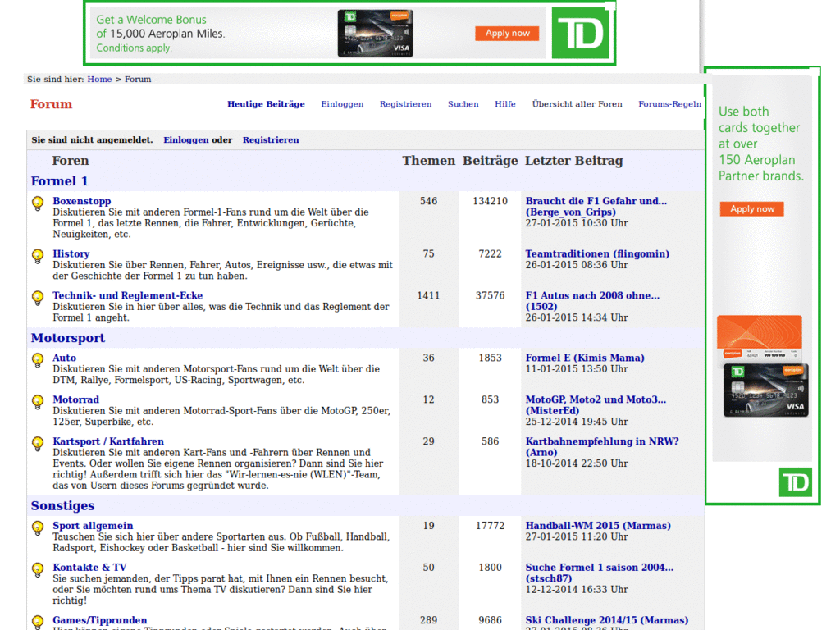This screenshot has height=630, width=840.
Task: Go to Übersicht aller Foren
Action: pos(577,104)
